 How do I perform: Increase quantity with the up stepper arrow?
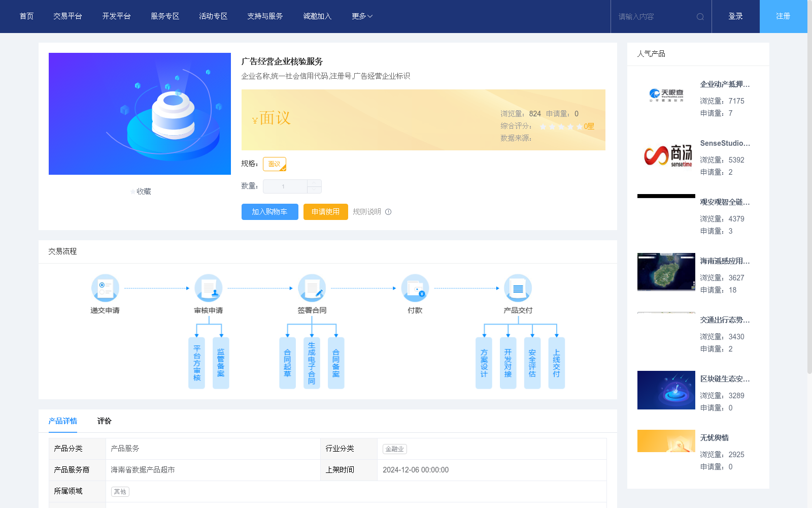[314, 183]
